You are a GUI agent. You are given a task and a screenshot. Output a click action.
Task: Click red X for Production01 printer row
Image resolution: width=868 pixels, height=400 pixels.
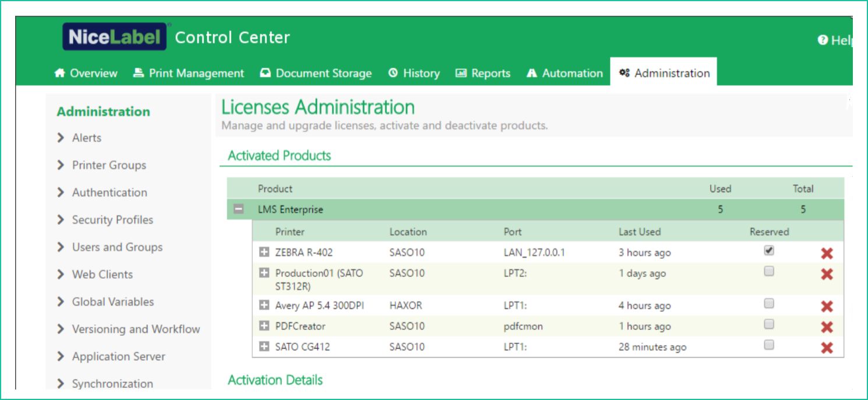point(826,274)
